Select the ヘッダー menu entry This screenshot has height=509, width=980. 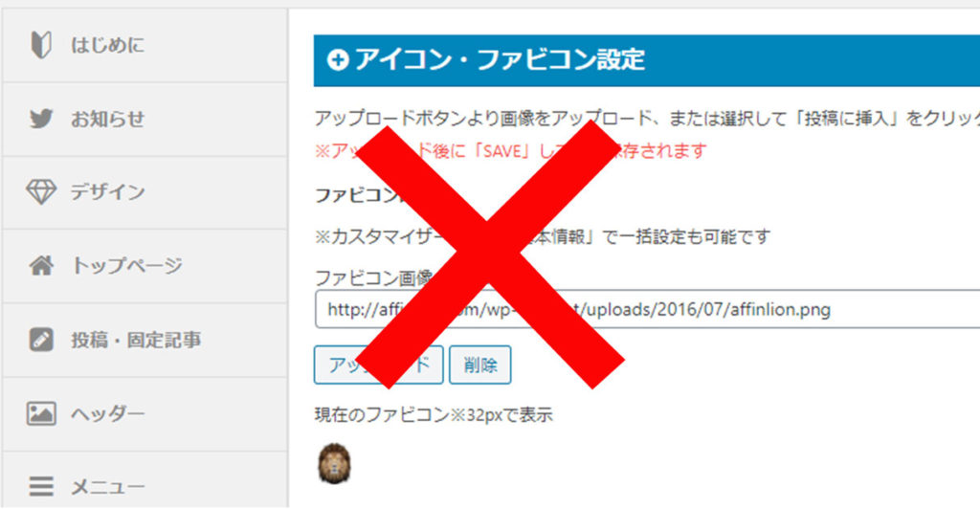(x=145, y=413)
